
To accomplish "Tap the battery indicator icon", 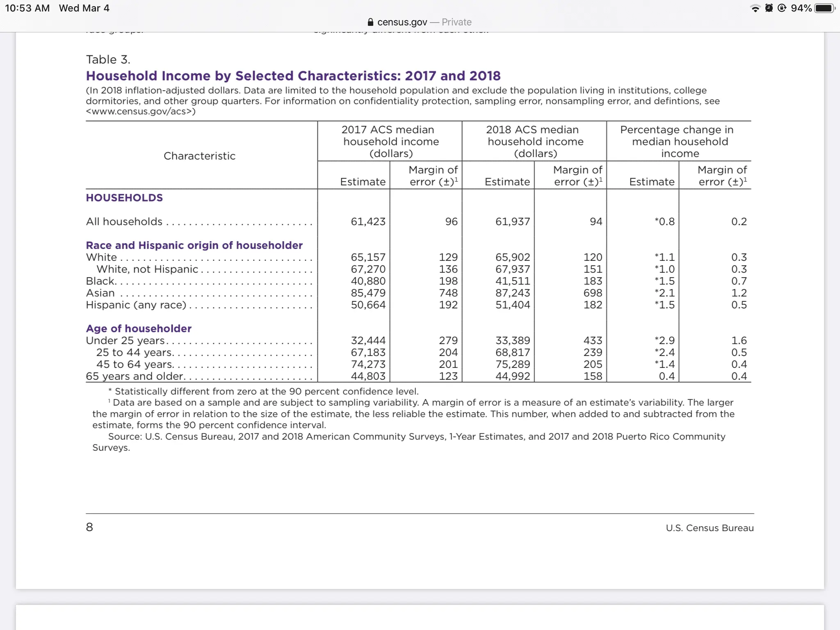I will 824,8.
